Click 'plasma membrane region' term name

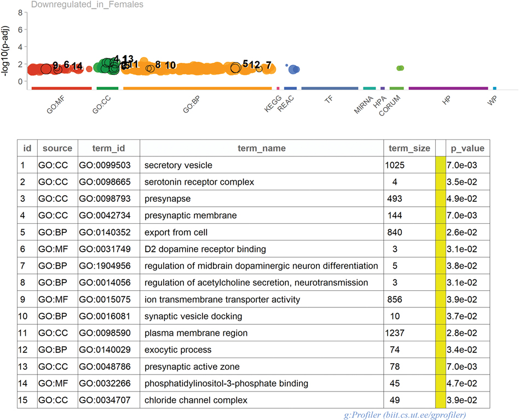195,332
